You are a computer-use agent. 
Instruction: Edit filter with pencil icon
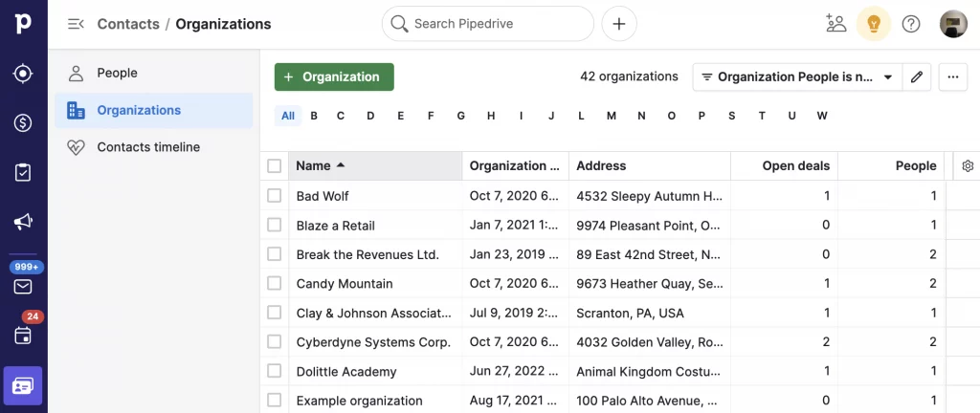917,76
